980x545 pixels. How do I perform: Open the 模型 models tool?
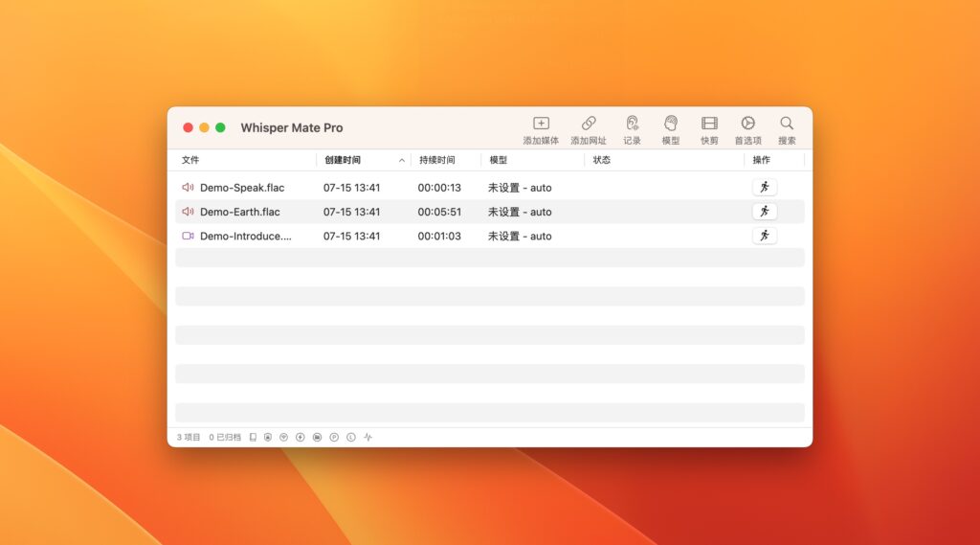[x=671, y=130]
